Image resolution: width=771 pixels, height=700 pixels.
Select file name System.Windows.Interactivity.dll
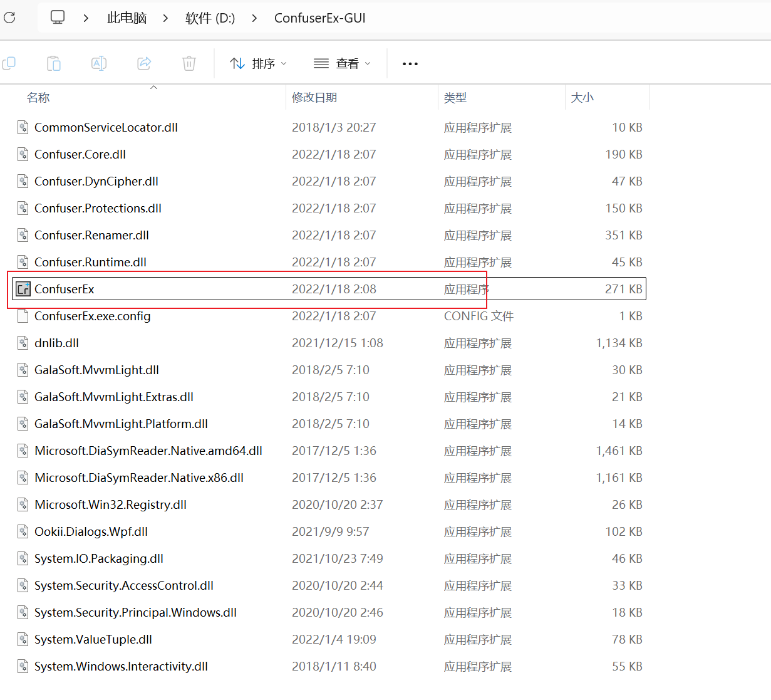pyautogui.click(x=121, y=666)
